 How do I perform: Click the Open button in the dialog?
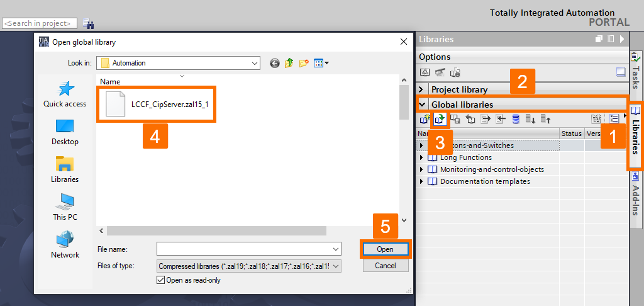pos(385,249)
